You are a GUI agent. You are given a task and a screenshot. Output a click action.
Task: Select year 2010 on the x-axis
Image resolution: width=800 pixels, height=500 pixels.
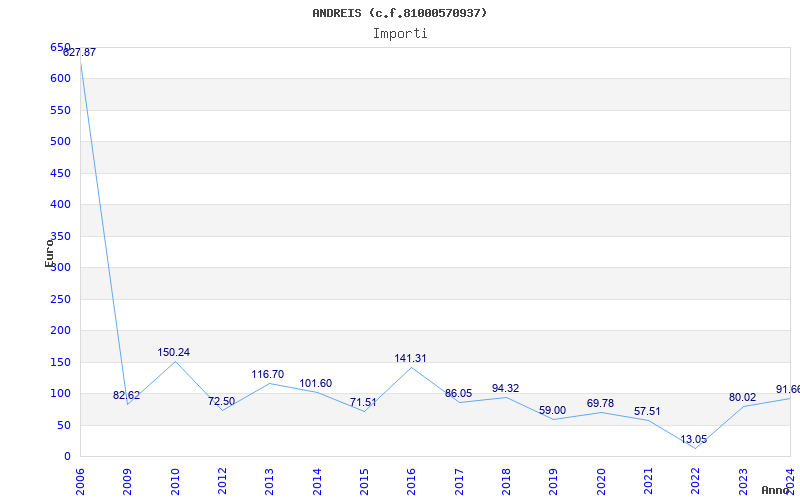point(176,477)
